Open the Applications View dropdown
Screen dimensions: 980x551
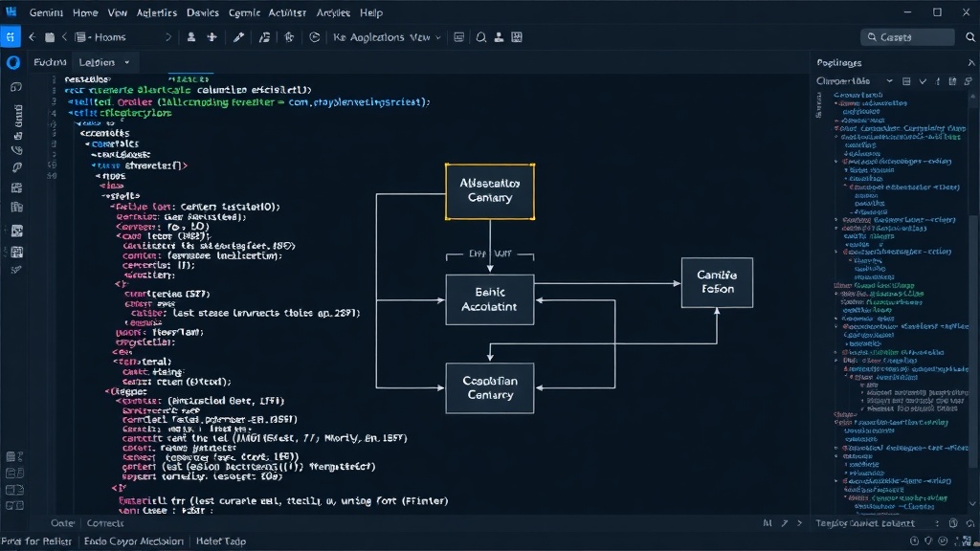388,37
